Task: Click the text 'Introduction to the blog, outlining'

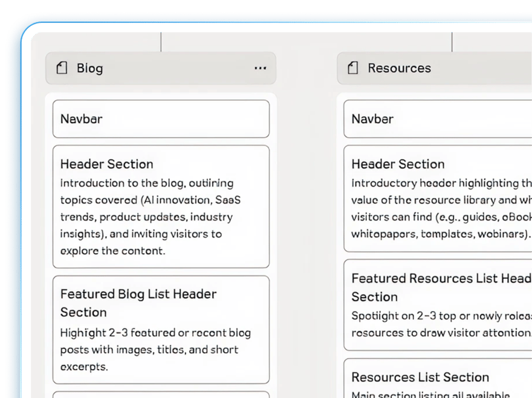Action: click(147, 183)
